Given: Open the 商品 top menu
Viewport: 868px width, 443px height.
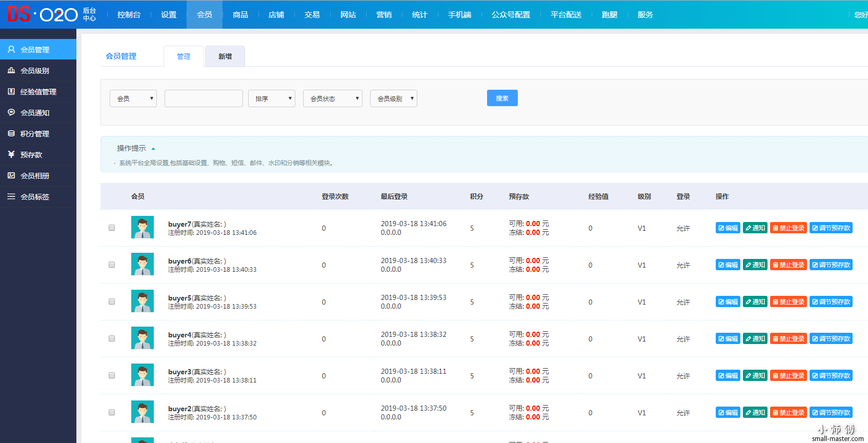Looking at the screenshot, I should coord(240,14).
